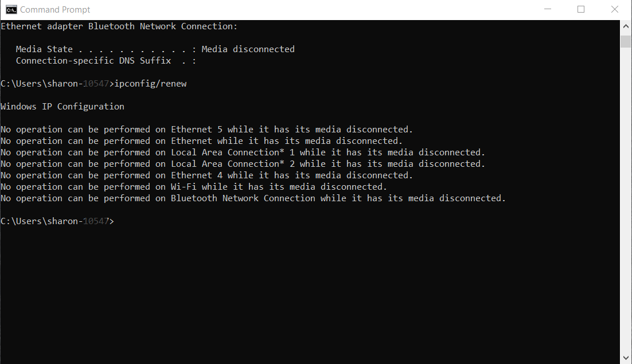The width and height of the screenshot is (632, 364).
Task: Click the Local Area Connection* 1 line
Action: (241, 152)
